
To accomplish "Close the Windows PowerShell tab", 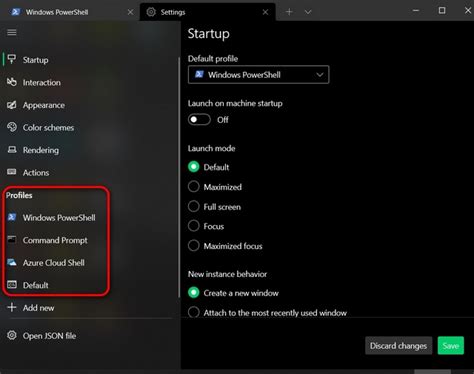I will point(130,12).
